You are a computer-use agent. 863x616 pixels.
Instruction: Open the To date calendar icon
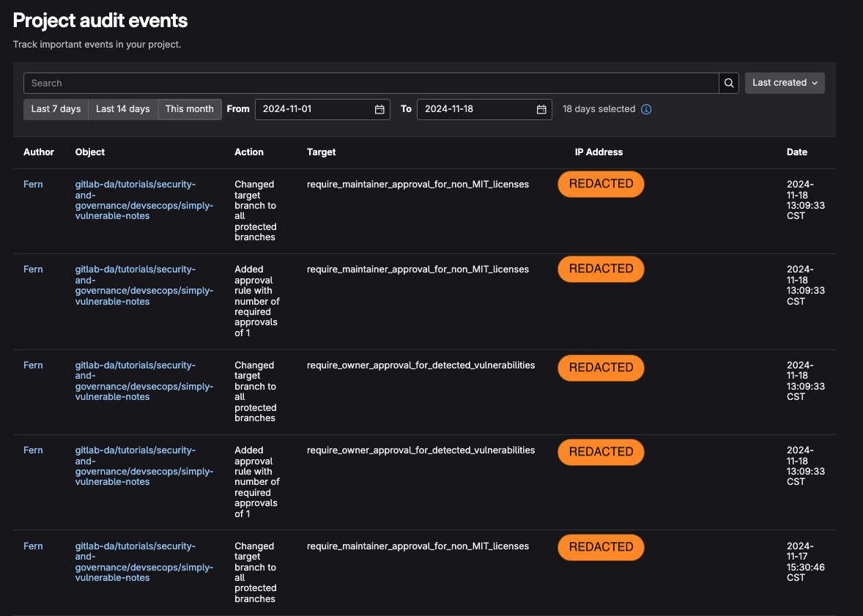pos(541,108)
